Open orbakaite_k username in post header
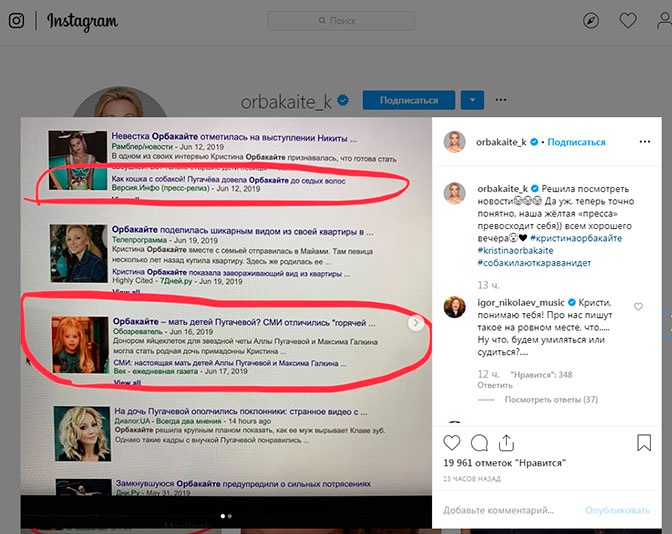 click(501, 142)
